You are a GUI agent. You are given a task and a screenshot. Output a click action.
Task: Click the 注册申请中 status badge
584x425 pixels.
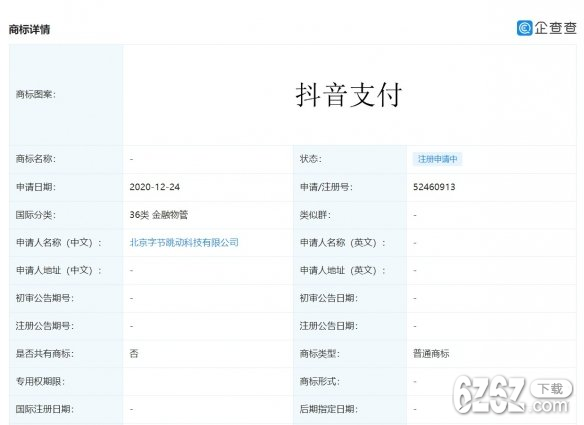point(438,159)
